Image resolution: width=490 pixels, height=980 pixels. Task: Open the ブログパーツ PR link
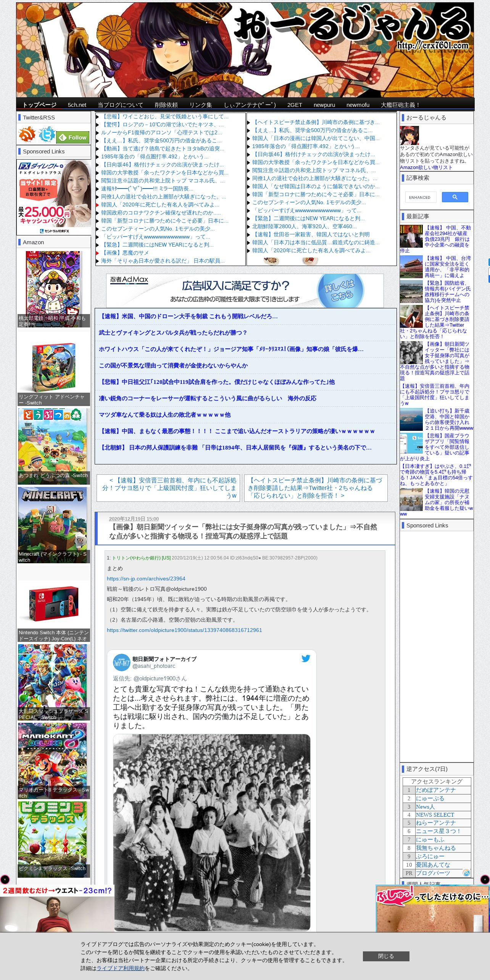coord(433,873)
